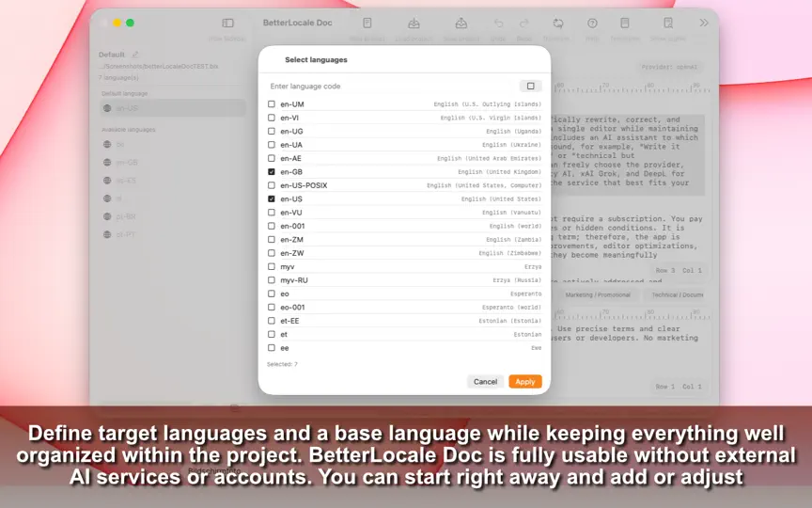Click the Show styles toolbar icon

668,23
